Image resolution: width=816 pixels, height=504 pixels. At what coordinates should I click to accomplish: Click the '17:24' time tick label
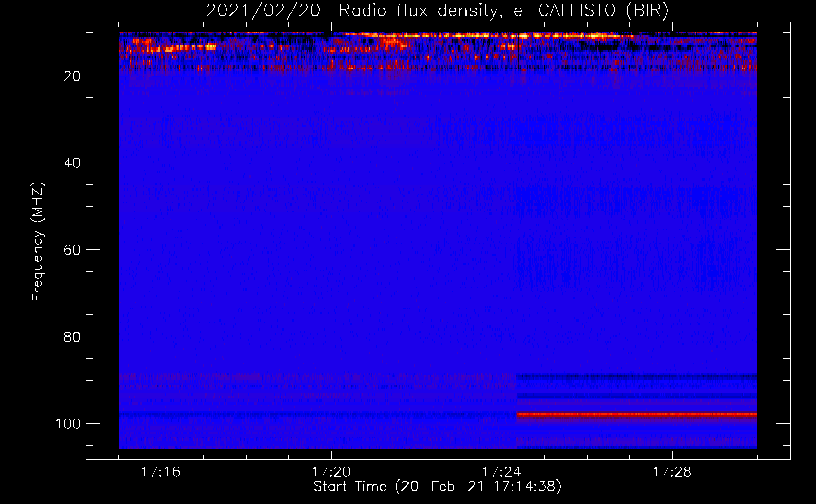(x=502, y=472)
